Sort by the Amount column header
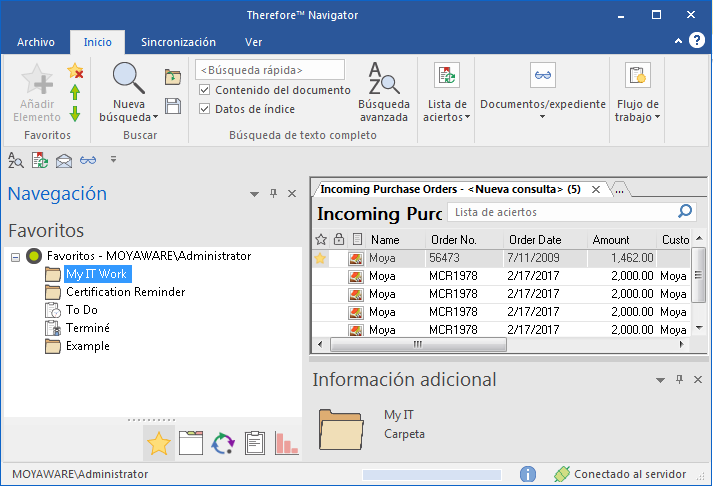Viewport: 713px width, 487px height. [x=622, y=240]
